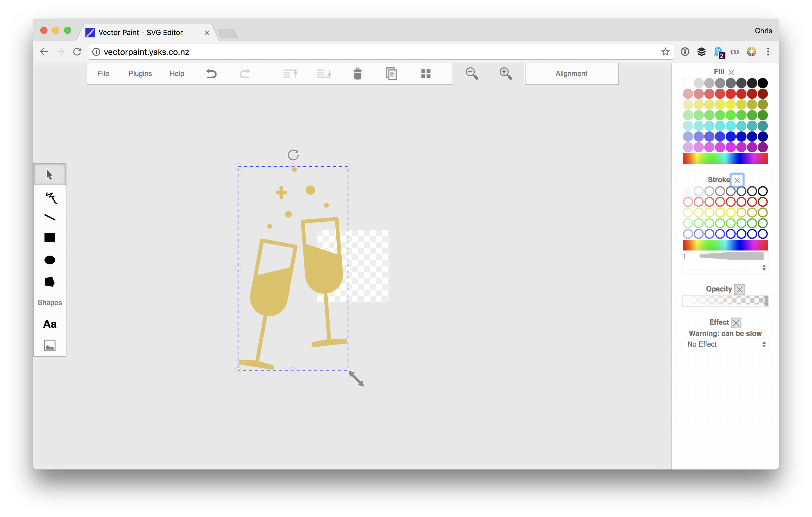Open the Alignment panel
This screenshot has height=517, width=812.
[571, 74]
